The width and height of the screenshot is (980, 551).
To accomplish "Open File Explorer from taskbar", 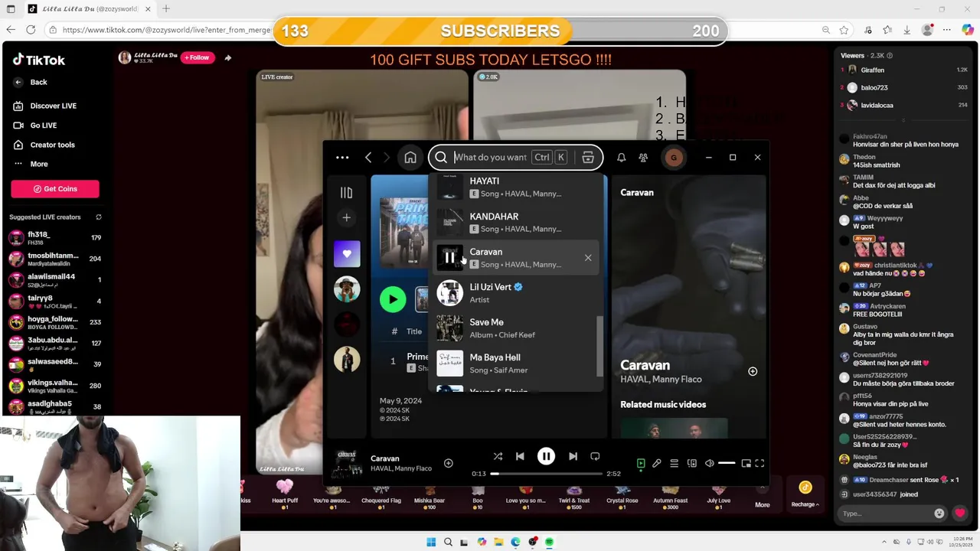I will (498, 542).
